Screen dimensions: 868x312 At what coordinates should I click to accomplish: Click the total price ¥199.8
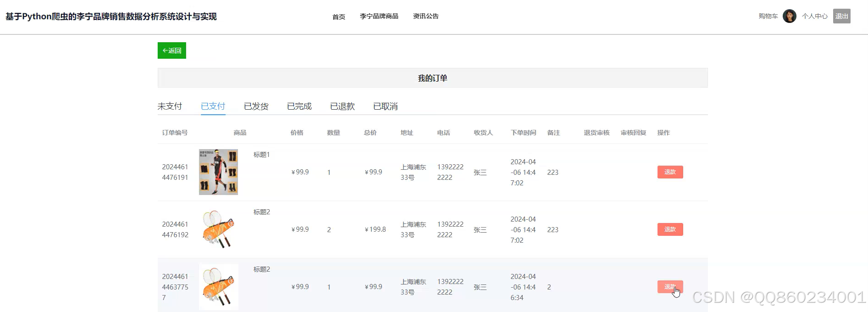[x=376, y=229]
